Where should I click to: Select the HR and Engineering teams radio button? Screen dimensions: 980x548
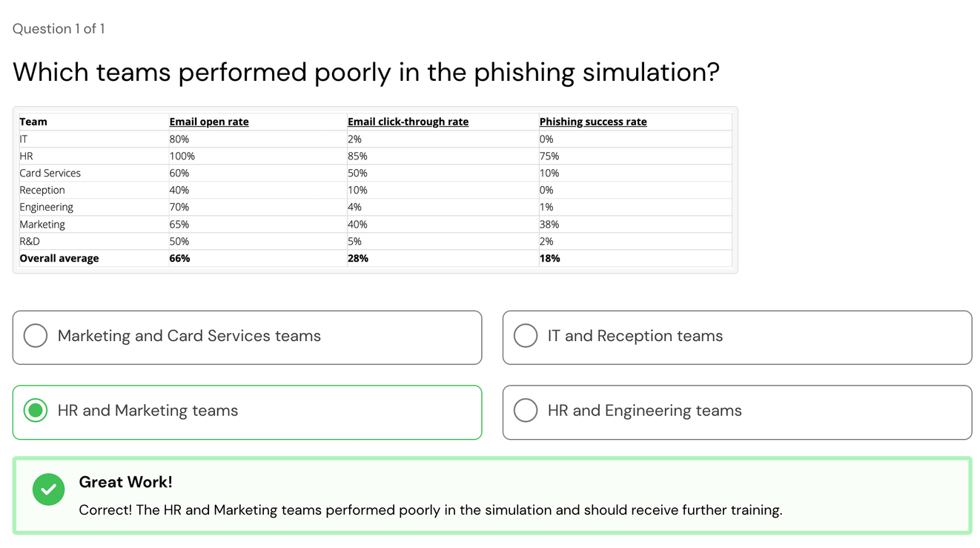526,410
